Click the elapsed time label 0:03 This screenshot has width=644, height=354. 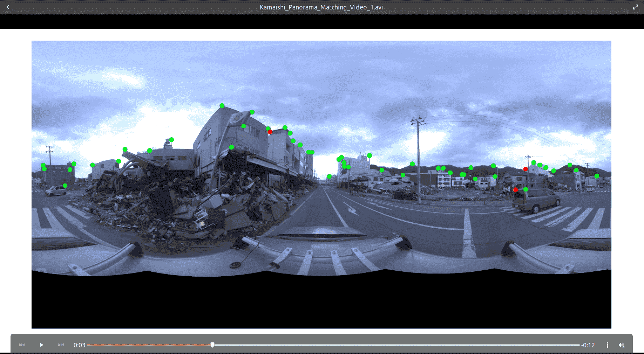80,345
